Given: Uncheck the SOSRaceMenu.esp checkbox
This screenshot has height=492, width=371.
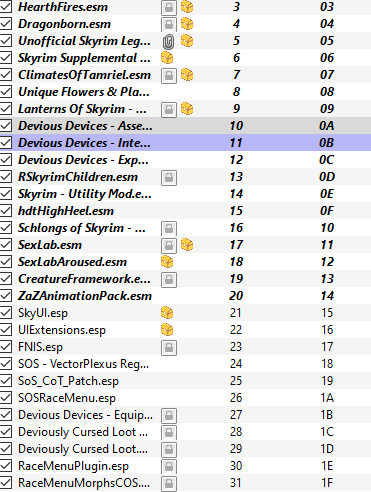Looking at the screenshot, I should tap(6, 398).
